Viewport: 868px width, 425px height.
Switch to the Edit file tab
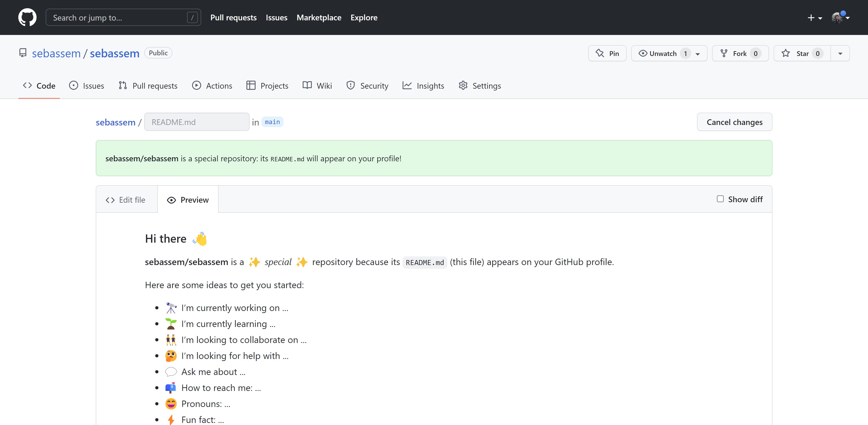click(127, 200)
